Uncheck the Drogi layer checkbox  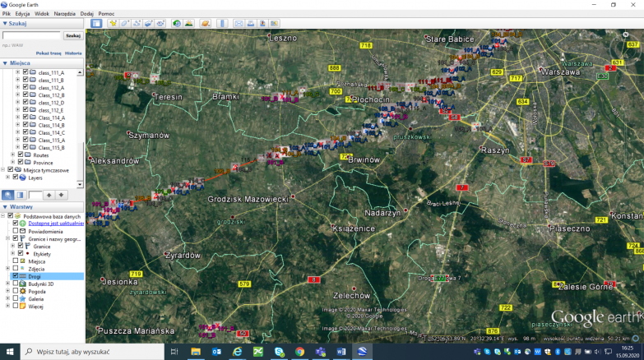[x=16, y=276]
